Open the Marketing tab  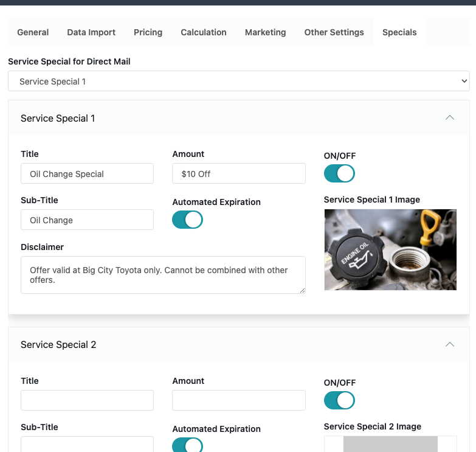pos(265,32)
